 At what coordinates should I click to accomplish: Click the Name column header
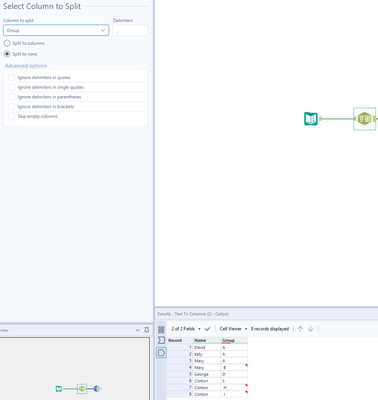[x=207, y=340]
